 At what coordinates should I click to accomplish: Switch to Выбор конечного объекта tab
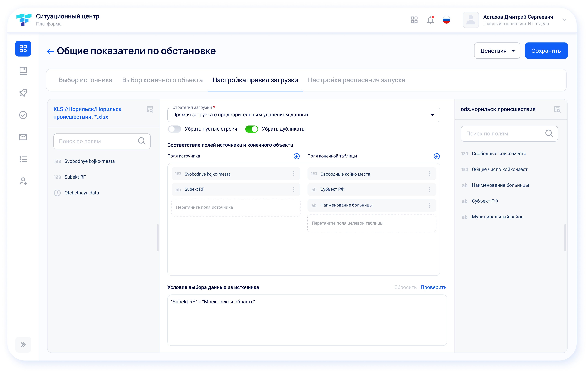coord(162,80)
